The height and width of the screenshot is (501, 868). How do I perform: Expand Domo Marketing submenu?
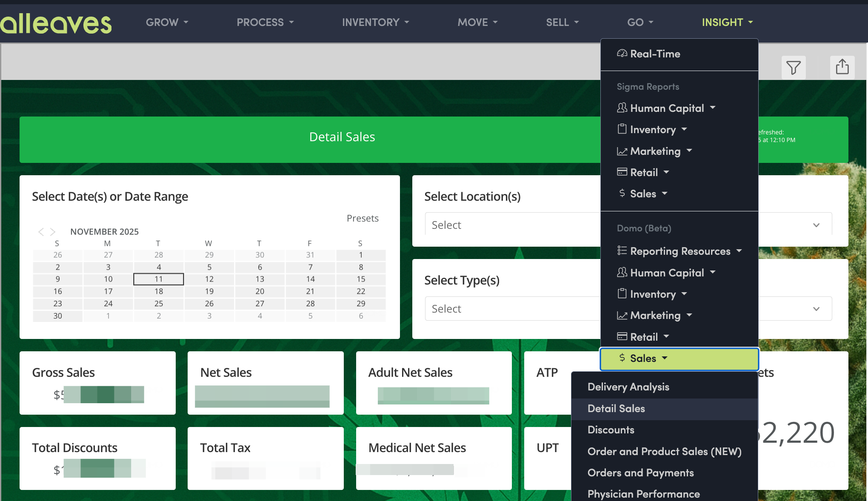pos(655,315)
